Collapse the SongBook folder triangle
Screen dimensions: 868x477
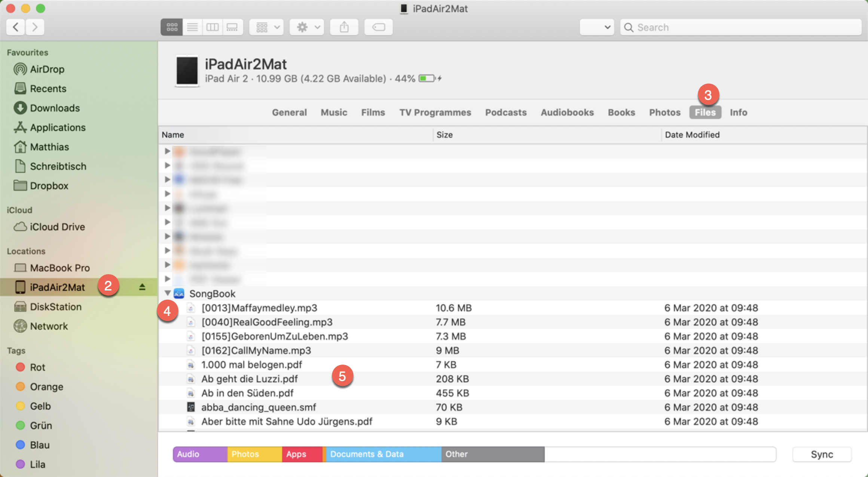pyautogui.click(x=167, y=293)
